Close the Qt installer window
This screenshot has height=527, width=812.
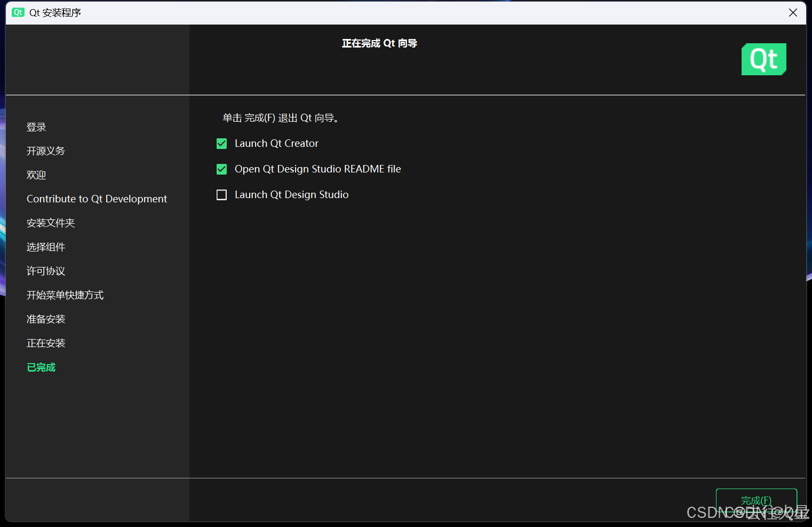tap(793, 12)
